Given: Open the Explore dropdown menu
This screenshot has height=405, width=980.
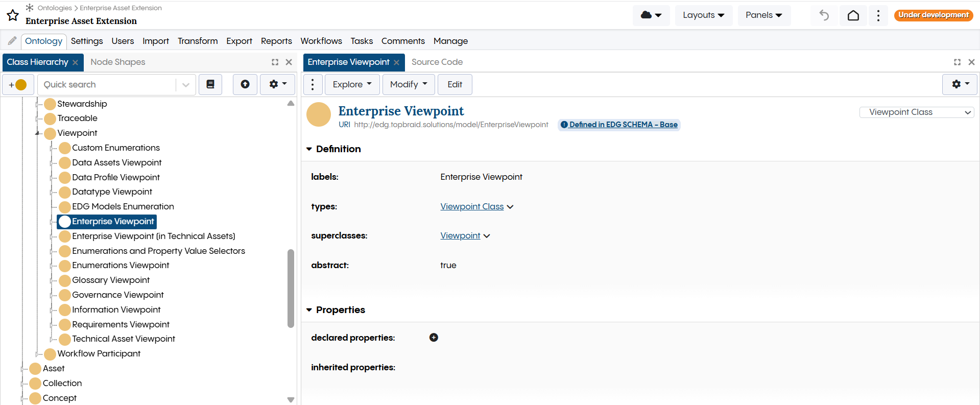Looking at the screenshot, I should pyautogui.click(x=352, y=85).
